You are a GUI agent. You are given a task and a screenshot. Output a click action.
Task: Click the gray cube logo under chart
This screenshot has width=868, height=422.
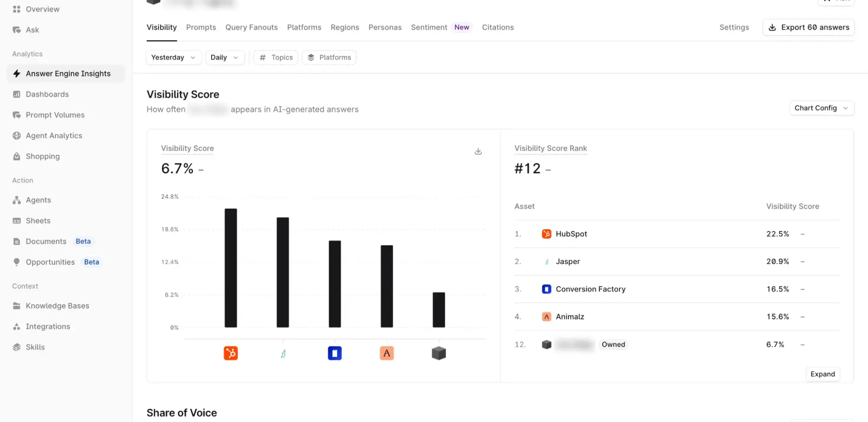pyautogui.click(x=439, y=353)
